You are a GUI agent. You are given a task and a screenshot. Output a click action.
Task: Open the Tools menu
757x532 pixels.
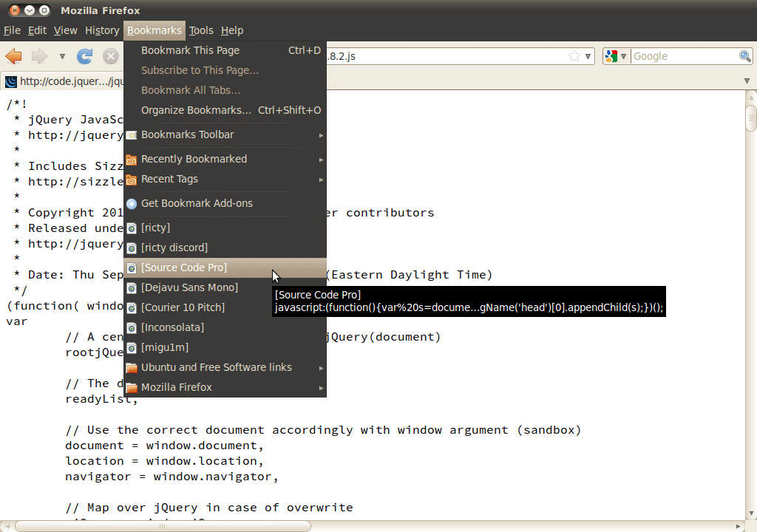(200, 30)
